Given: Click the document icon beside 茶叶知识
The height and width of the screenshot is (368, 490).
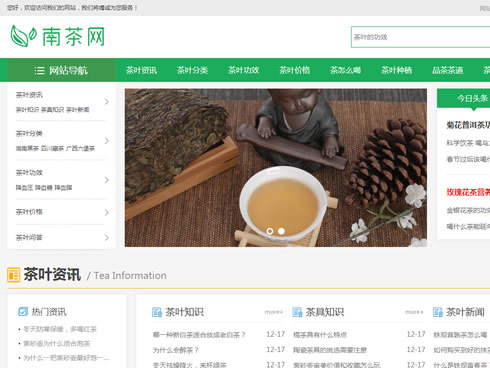Looking at the screenshot, I should [x=157, y=312].
